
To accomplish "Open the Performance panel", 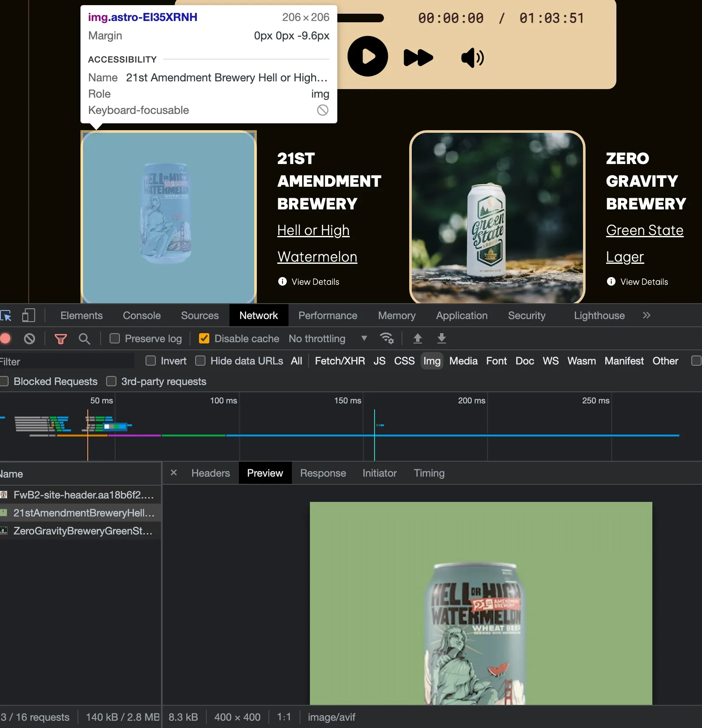I will click(x=328, y=316).
